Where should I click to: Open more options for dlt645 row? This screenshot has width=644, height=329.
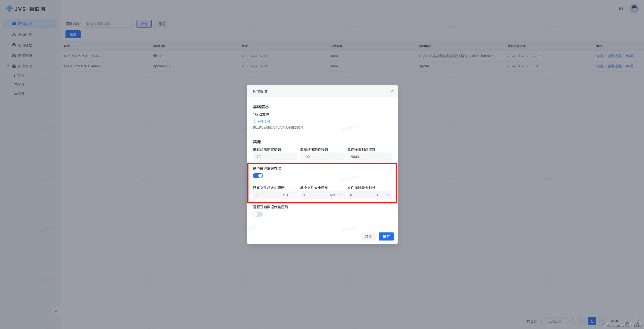coord(639,56)
